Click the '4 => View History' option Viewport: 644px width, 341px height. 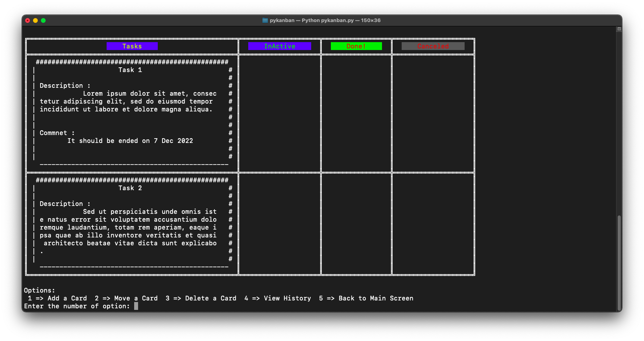coord(278,298)
